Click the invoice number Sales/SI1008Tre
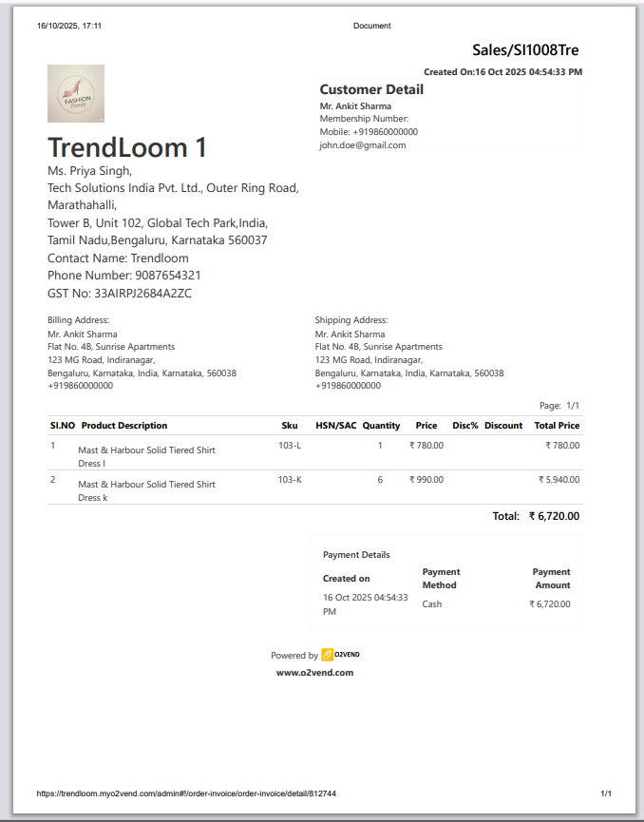The height and width of the screenshot is (822, 644). pyautogui.click(x=525, y=50)
